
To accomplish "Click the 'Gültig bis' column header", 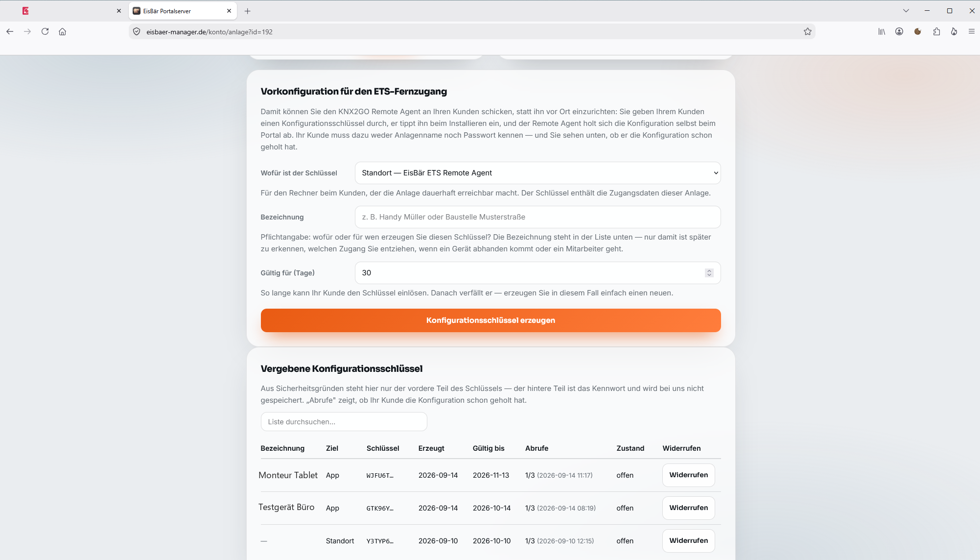I will coord(489,448).
